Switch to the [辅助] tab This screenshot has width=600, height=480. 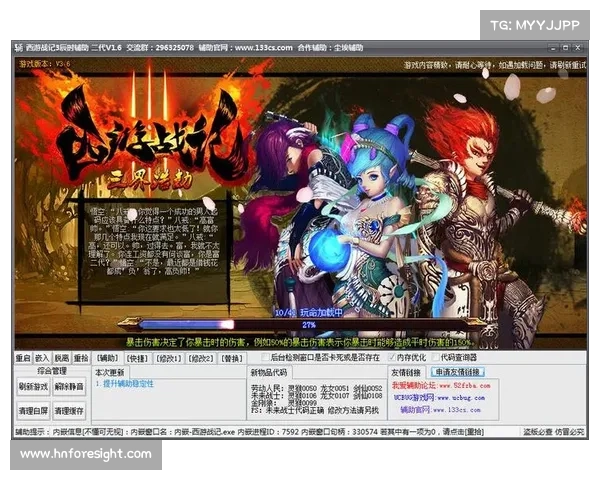tap(108, 358)
